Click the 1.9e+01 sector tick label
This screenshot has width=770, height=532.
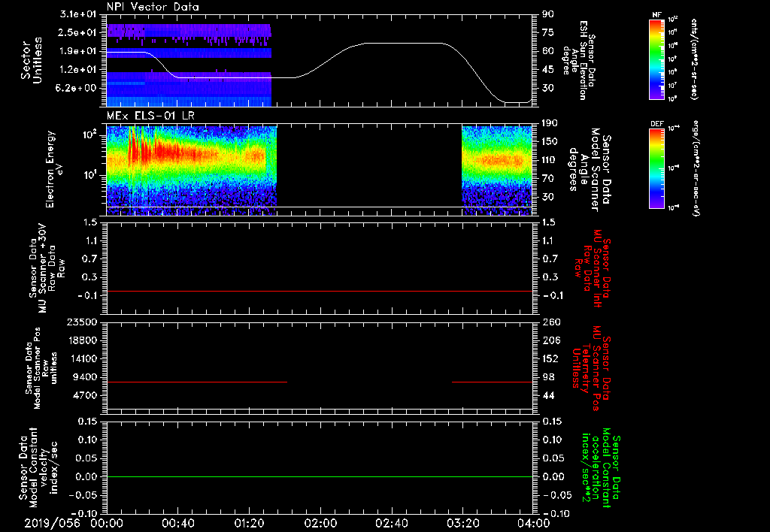tap(77, 51)
